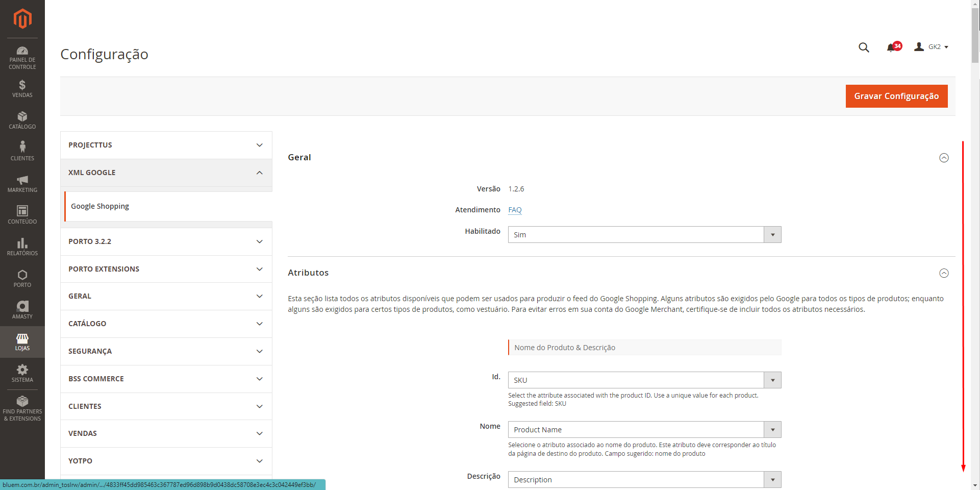Expand the PORTO EXTENSIONS config group

pos(166,269)
